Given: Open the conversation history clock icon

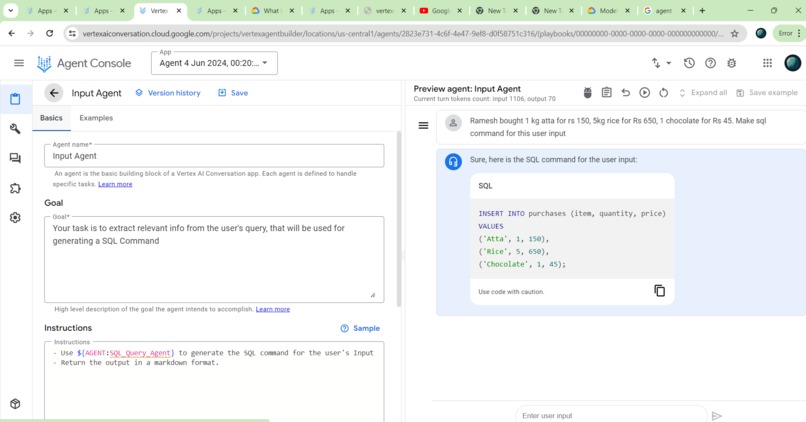Looking at the screenshot, I should click(689, 63).
